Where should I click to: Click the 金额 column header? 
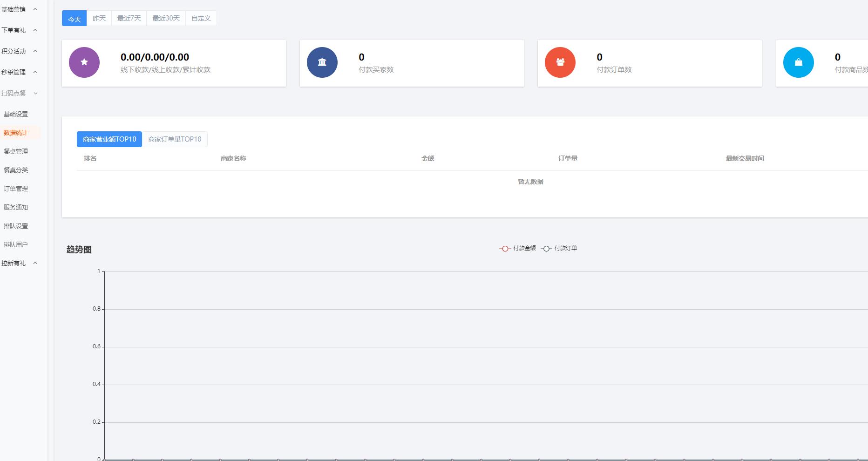click(x=428, y=158)
